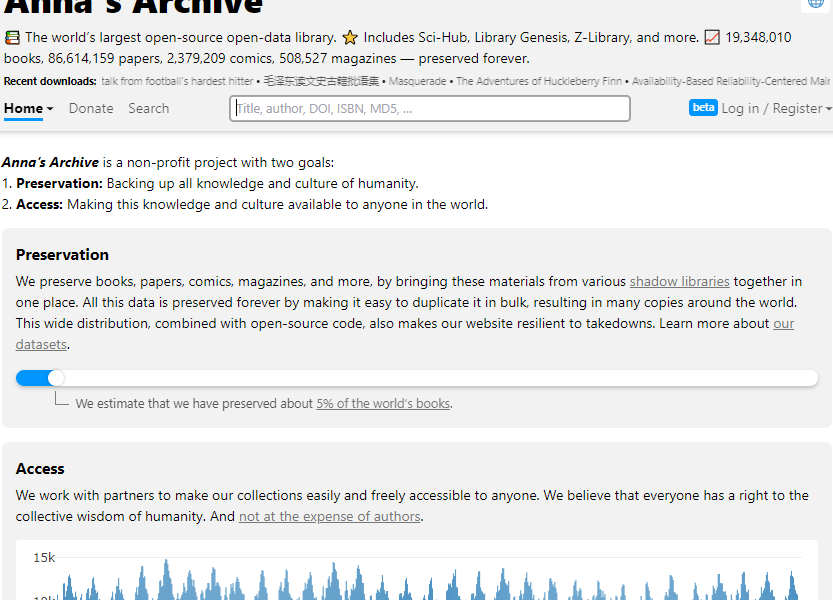The image size is (833, 600).
Task: Click the chart emoji before 19,348,010
Action: (712, 38)
